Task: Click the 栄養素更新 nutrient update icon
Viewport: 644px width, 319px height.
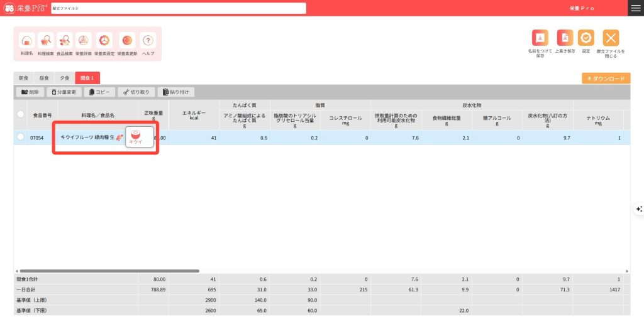Action: pyautogui.click(x=127, y=41)
